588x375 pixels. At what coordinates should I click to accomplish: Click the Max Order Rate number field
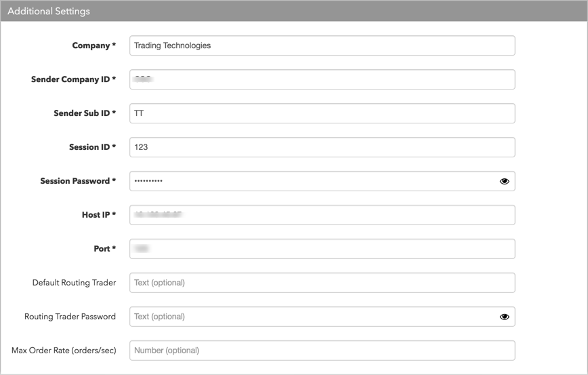click(322, 351)
